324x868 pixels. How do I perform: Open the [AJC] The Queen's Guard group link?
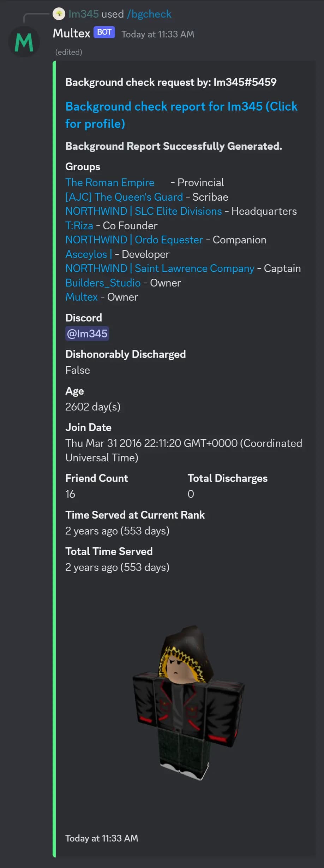[x=124, y=197]
